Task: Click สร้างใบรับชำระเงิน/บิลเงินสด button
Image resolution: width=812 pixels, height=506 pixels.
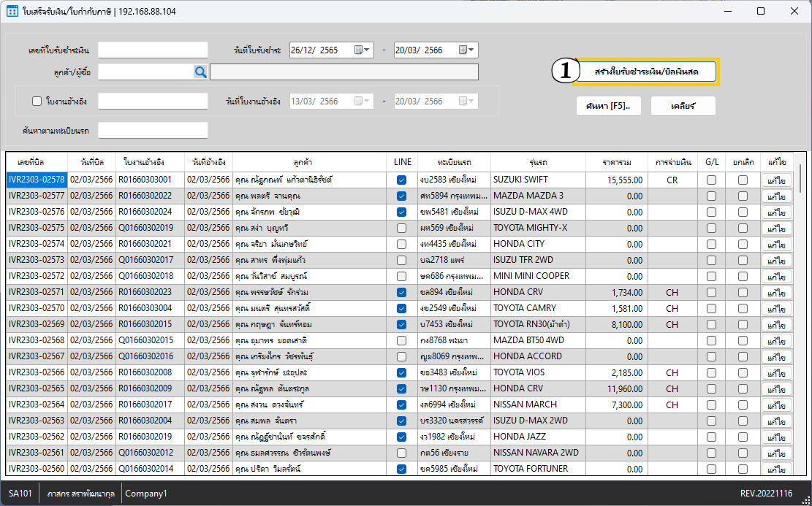Action: coord(647,72)
